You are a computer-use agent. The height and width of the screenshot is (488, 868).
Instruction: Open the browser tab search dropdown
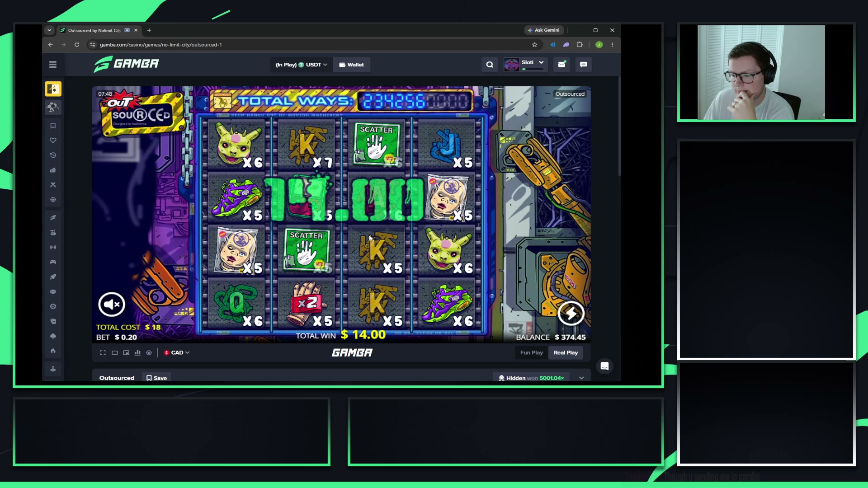(x=49, y=30)
